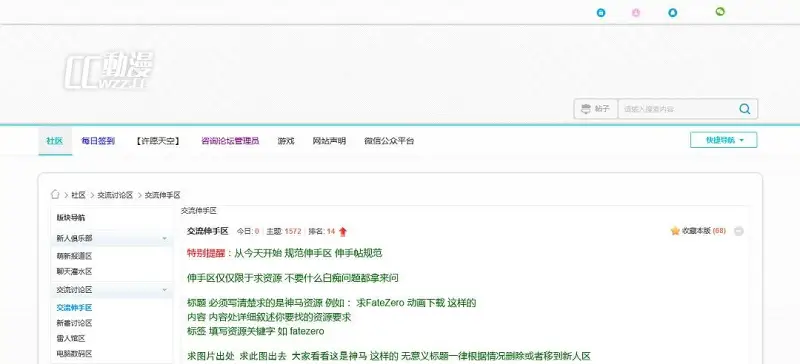Open the 快捷导航 dropdown
Image resolution: width=800 pixels, height=364 pixels.
point(723,140)
